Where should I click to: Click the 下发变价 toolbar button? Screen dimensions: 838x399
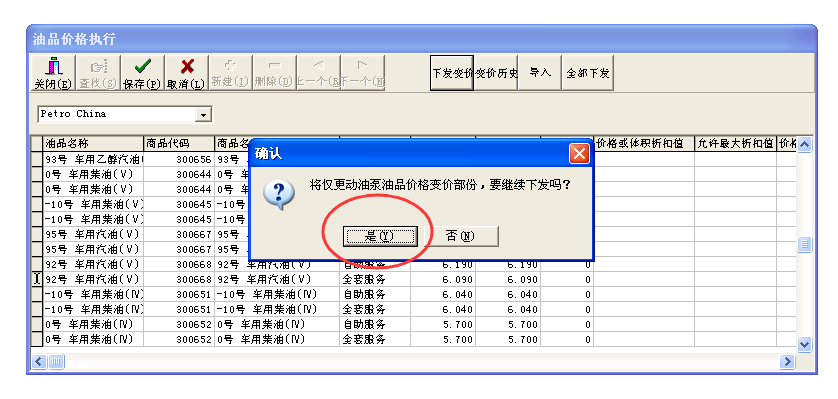(452, 73)
